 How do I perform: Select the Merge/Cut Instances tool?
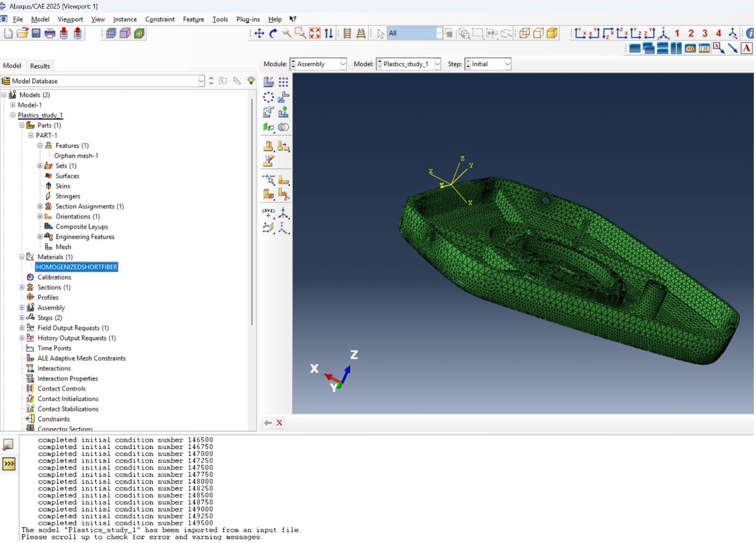[283, 127]
